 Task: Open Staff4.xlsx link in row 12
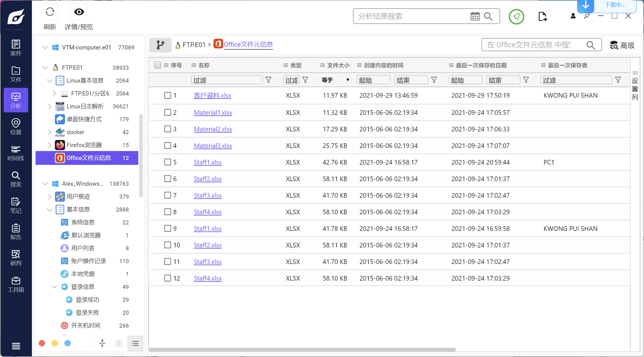[208, 278]
